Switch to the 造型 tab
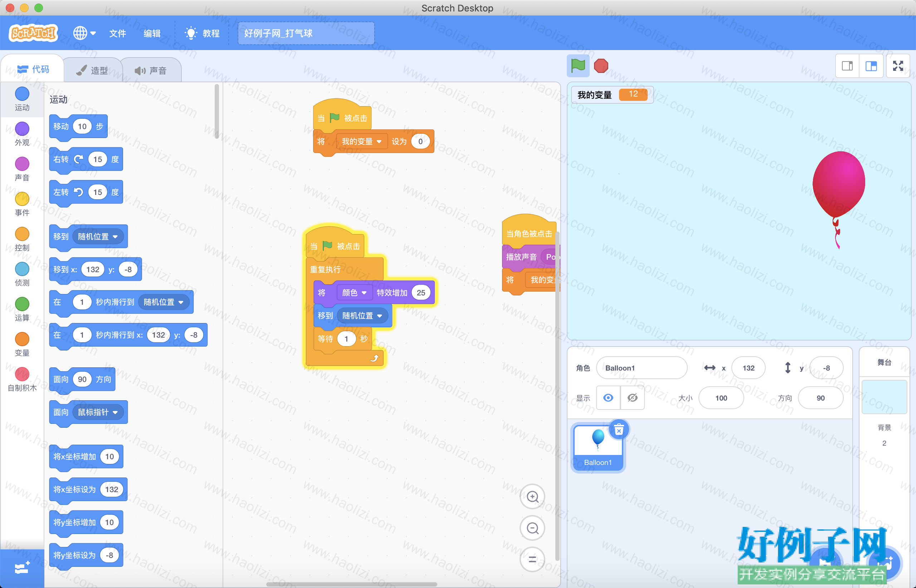 pyautogui.click(x=92, y=70)
